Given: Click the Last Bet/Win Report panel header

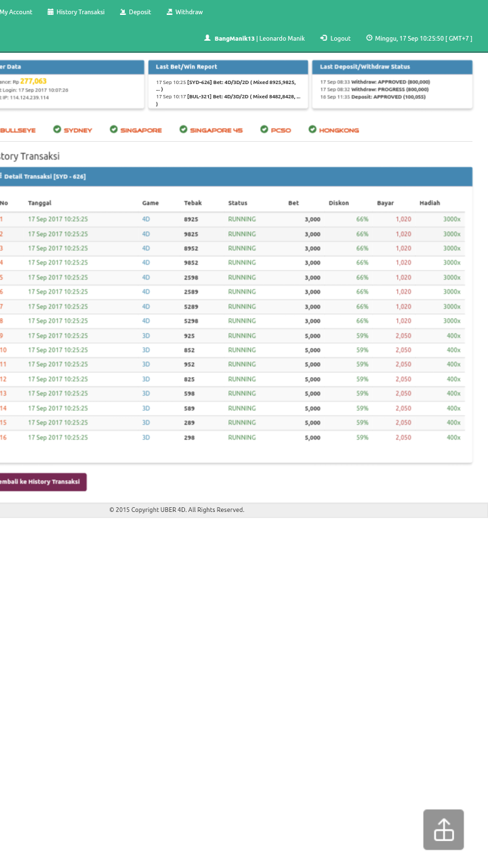Looking at the screenshot, I should click(228, 67).
